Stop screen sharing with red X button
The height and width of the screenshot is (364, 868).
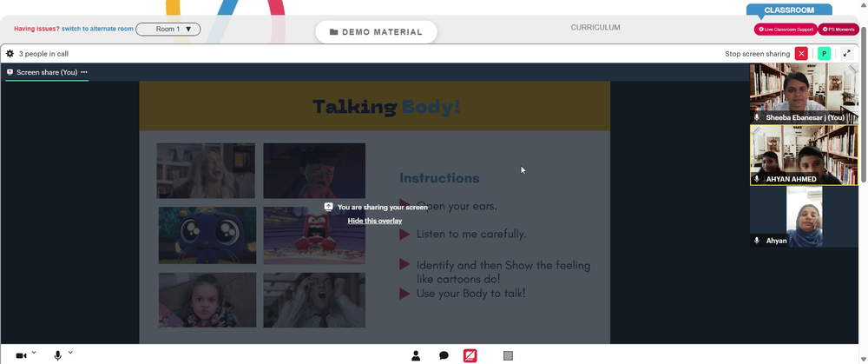(x=801, y=54)
